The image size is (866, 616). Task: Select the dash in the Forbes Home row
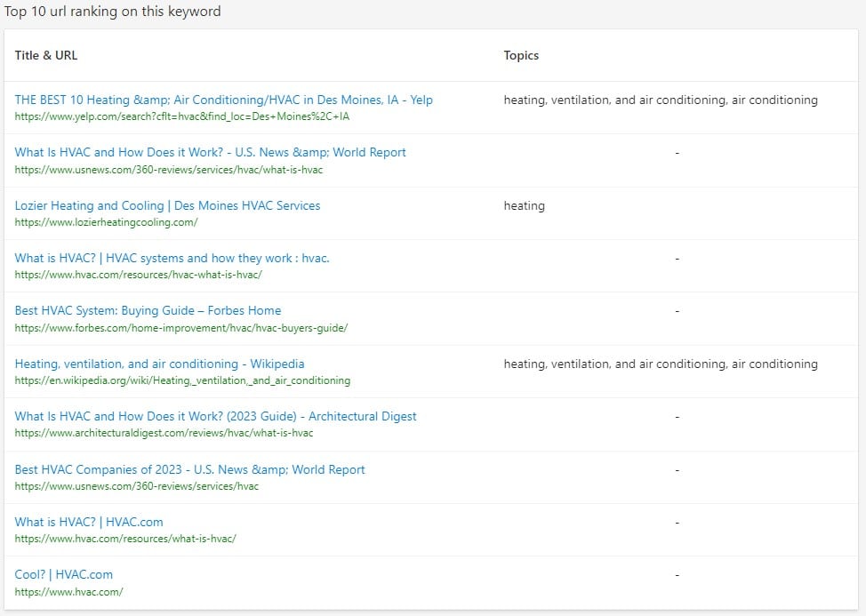coord(678,311)
